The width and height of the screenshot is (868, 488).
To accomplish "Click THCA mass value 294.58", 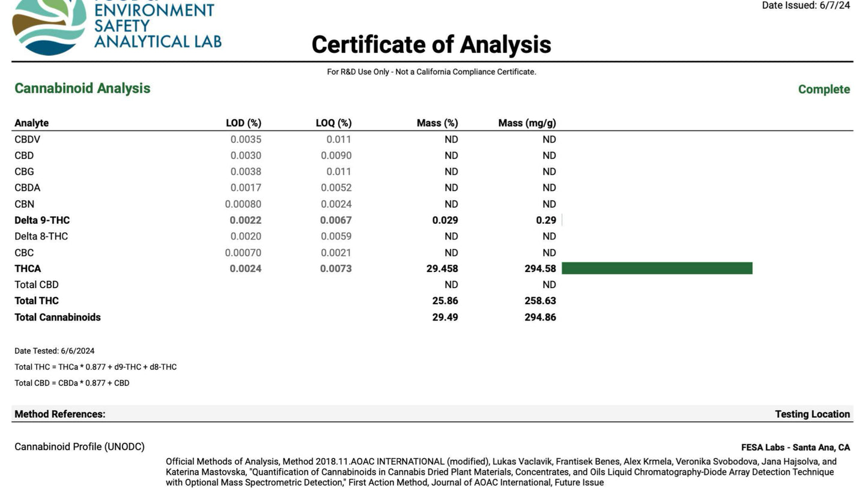I will [540, 269].
